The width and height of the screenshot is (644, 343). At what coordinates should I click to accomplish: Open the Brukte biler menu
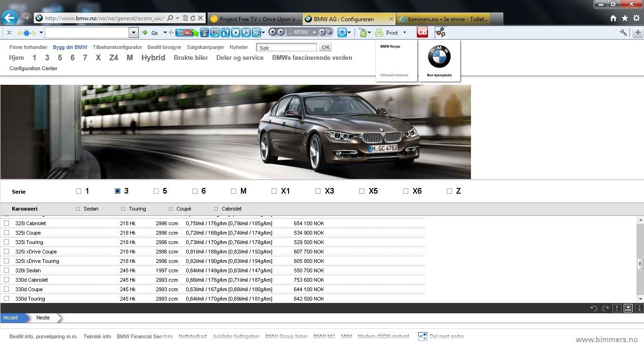pyautogui.click(x=191, y=57)
